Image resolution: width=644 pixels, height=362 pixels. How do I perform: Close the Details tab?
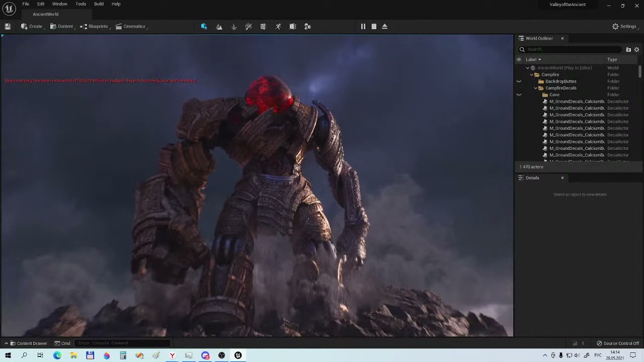pos(562,178)
